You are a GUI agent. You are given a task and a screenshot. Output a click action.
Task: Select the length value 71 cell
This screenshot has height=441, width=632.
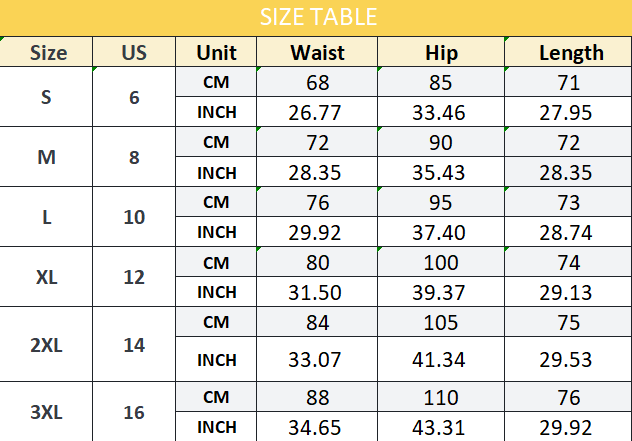(x=568, y=82)
